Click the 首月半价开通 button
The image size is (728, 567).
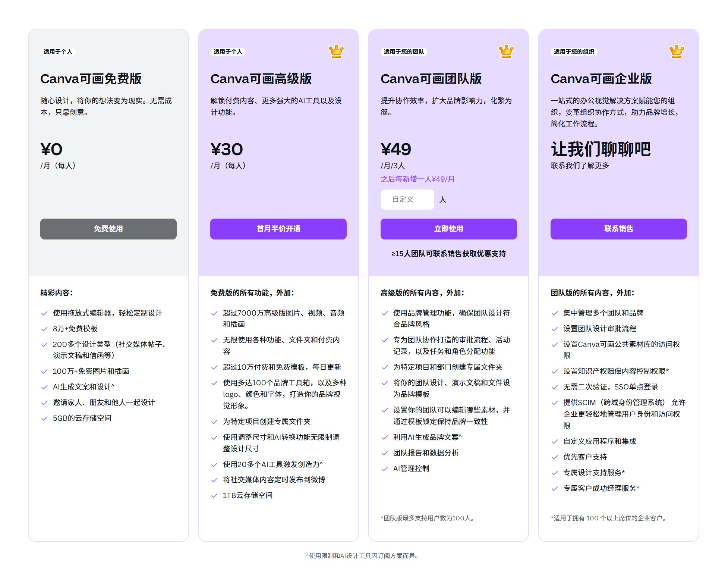278,229
